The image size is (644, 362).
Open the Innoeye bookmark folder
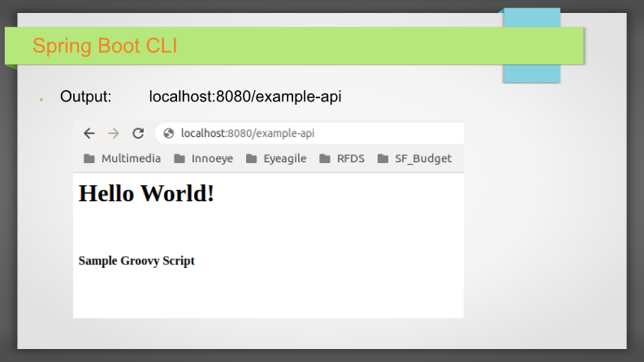tap(203, 158)
